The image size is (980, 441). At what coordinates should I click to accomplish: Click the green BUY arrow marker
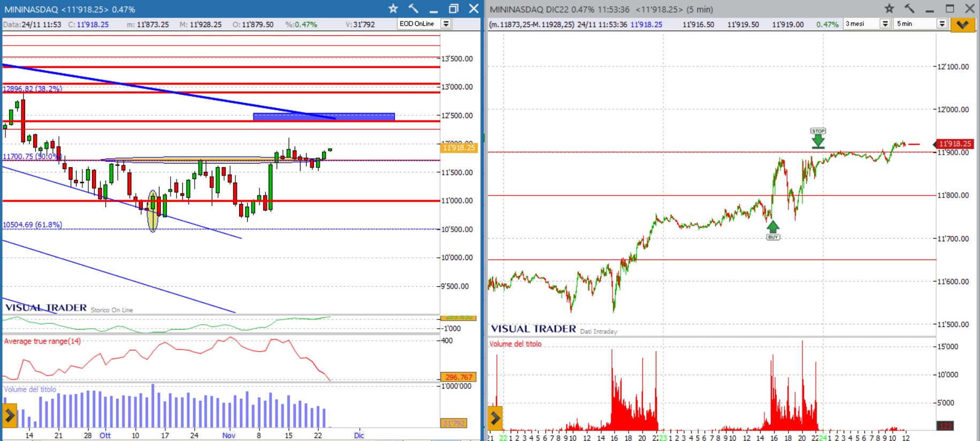[773, 231]
